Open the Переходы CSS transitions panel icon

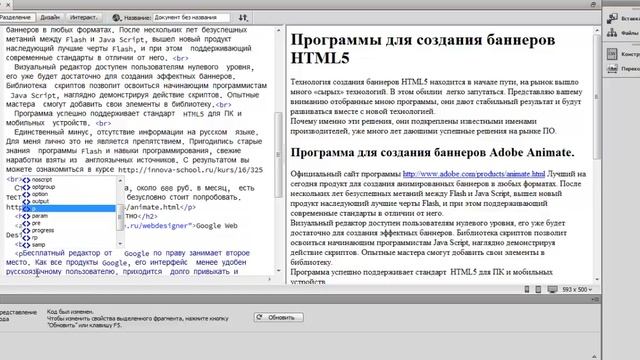[x=612, y=69]
